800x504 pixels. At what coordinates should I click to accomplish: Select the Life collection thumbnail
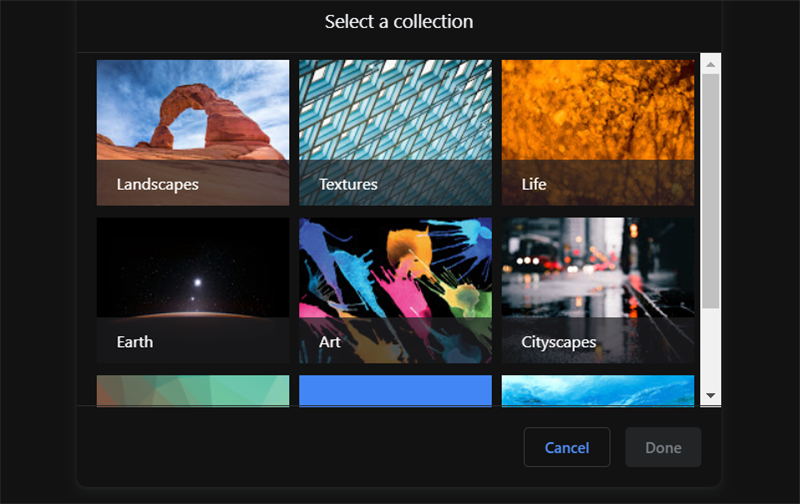tap(597, 133)
